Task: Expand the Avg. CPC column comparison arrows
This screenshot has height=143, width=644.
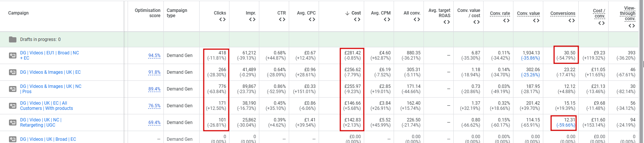Action: click(x=312, y=19)
